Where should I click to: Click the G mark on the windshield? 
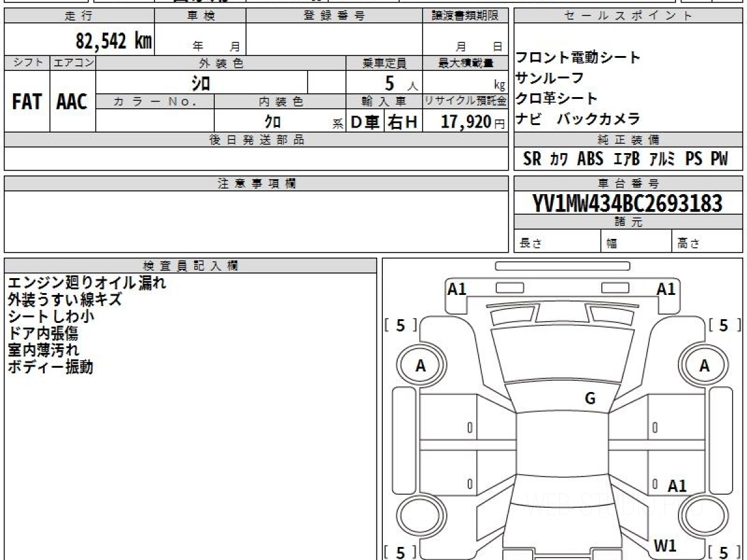[x=590, y=399]
